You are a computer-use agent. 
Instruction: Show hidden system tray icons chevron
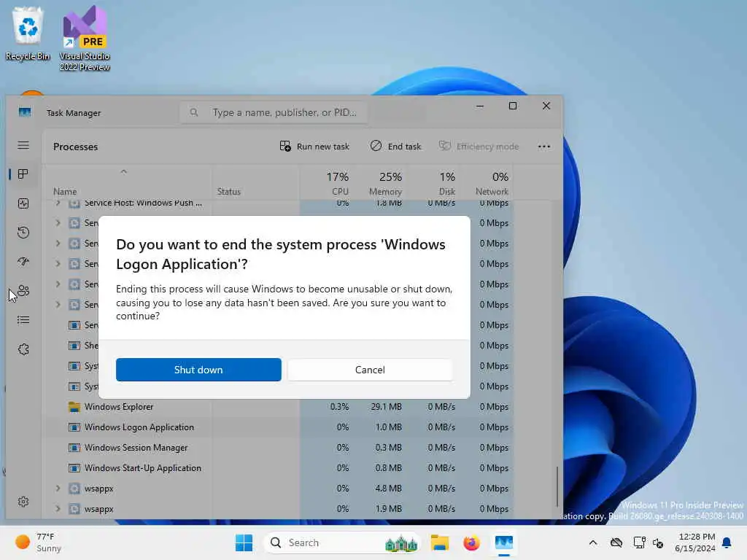(592, 542)
